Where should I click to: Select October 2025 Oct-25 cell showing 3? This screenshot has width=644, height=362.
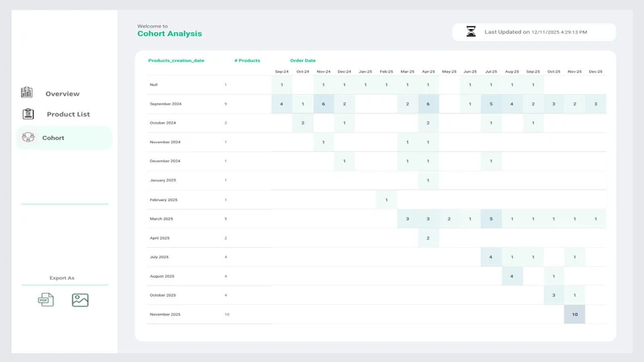point(554,295)
